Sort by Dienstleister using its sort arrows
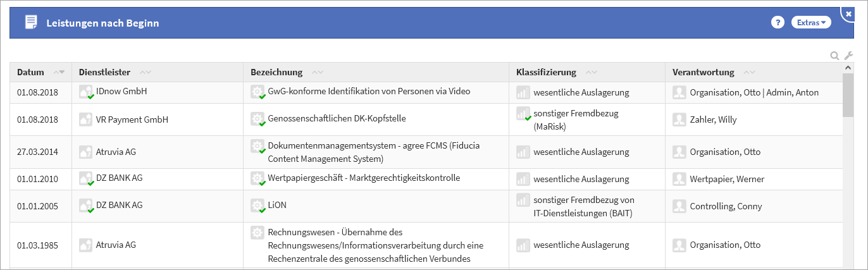 pos(146,72)
